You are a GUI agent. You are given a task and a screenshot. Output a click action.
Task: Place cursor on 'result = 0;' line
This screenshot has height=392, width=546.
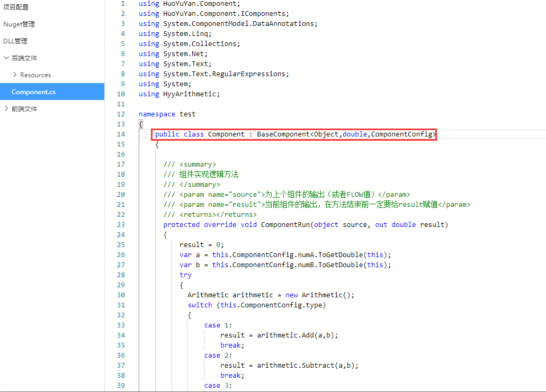(202, 245)
